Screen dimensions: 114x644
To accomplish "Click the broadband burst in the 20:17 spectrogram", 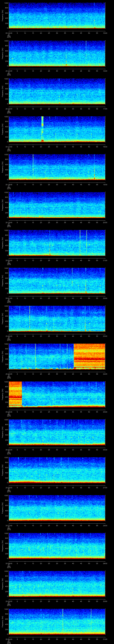I will click(42, 129).
